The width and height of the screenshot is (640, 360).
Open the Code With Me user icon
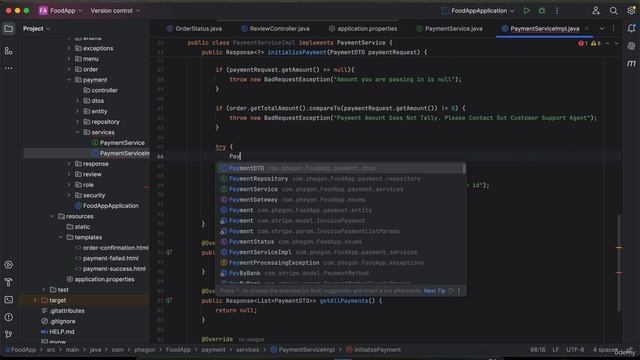click(x=596, y=11)
